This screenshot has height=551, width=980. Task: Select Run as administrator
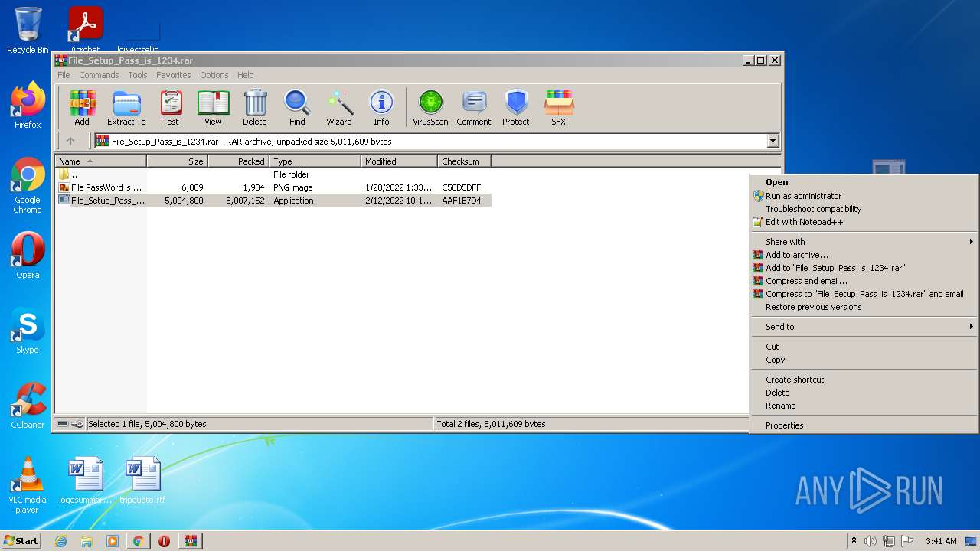(x=864, y=196)
